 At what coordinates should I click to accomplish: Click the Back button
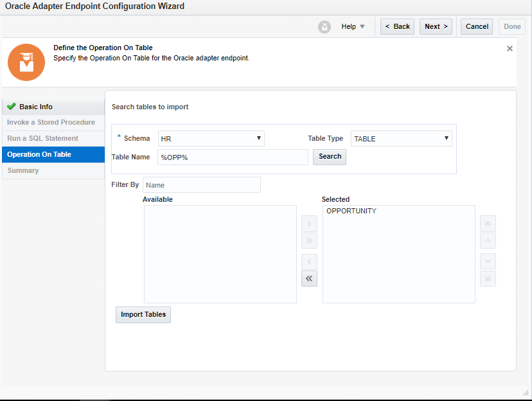point(397,26)
